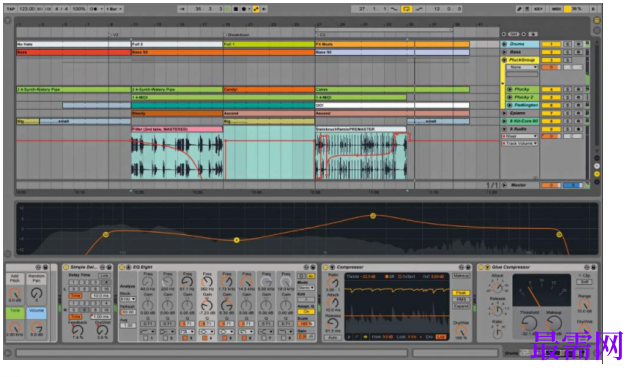Click the 123.00 tempo field
The width and height of the screenshot is (642, 377).
[27, 9]
